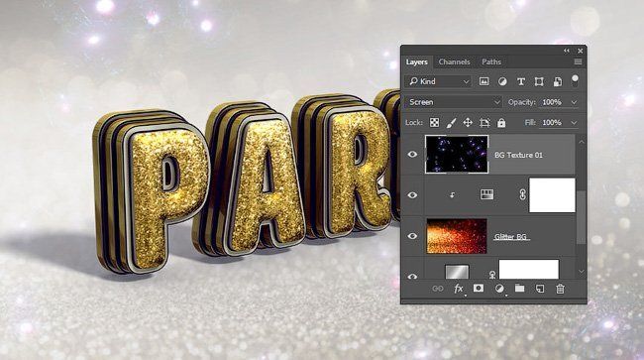The height and width of the screenshot is (360, 644).
Task: Expand the Opacity slider dropdown
Action: pyautogui.click(x=575, y=102)
